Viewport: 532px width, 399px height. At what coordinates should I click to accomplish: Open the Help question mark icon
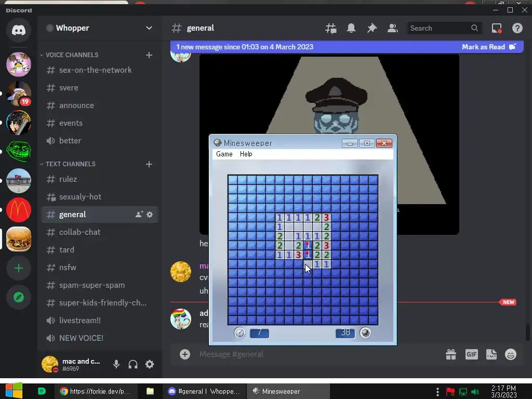pyautogui.click(x=517, y=28)
